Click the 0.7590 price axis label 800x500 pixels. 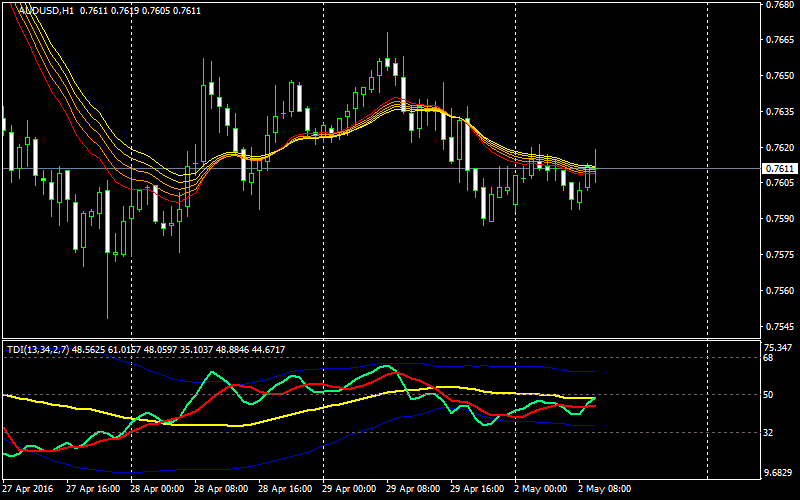779,219
